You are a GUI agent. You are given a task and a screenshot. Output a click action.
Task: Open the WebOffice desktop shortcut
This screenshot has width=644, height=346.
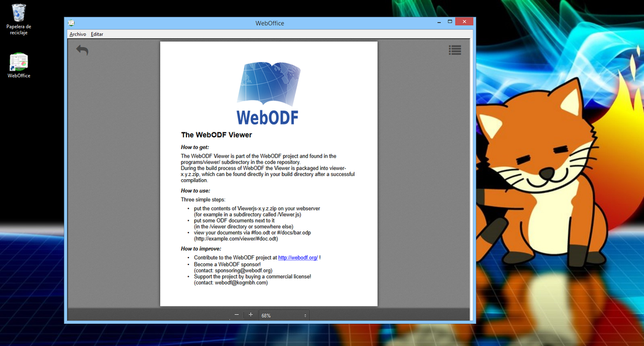[x=19, y=63]
